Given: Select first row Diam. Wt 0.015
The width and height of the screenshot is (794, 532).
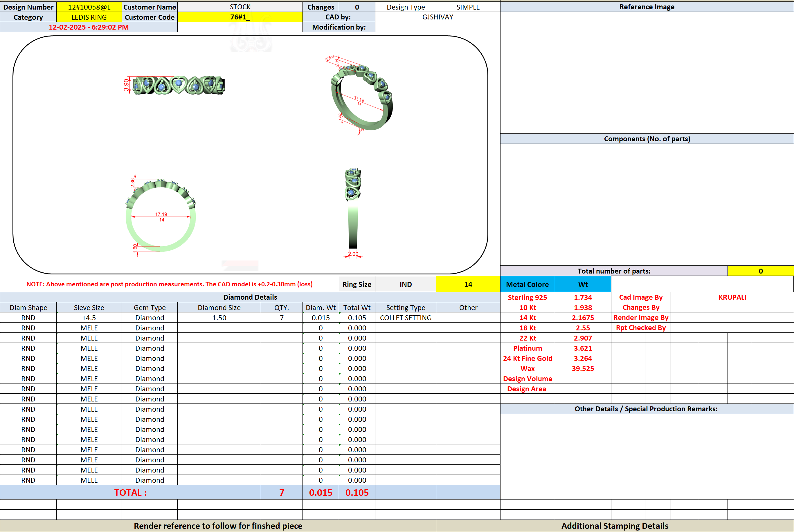Looking at the screenshot, I should click(321, 318).
